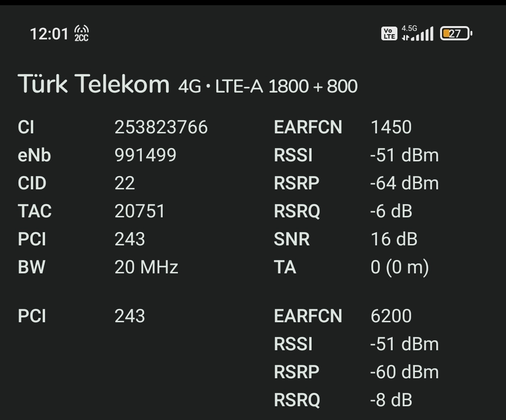Viewport: 506px width, 420px height.
Task: Tap the CI value 253823766
Action: (161, 127)
